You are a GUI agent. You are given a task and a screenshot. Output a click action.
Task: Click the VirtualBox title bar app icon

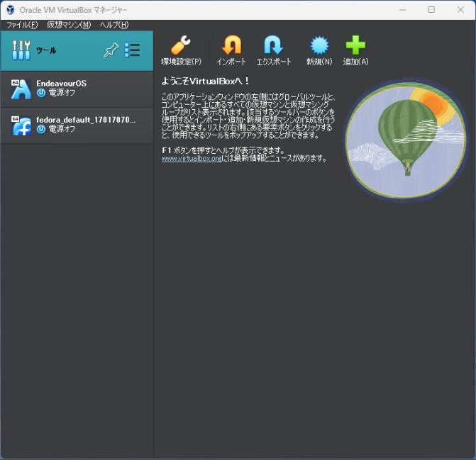click(11, 10)
